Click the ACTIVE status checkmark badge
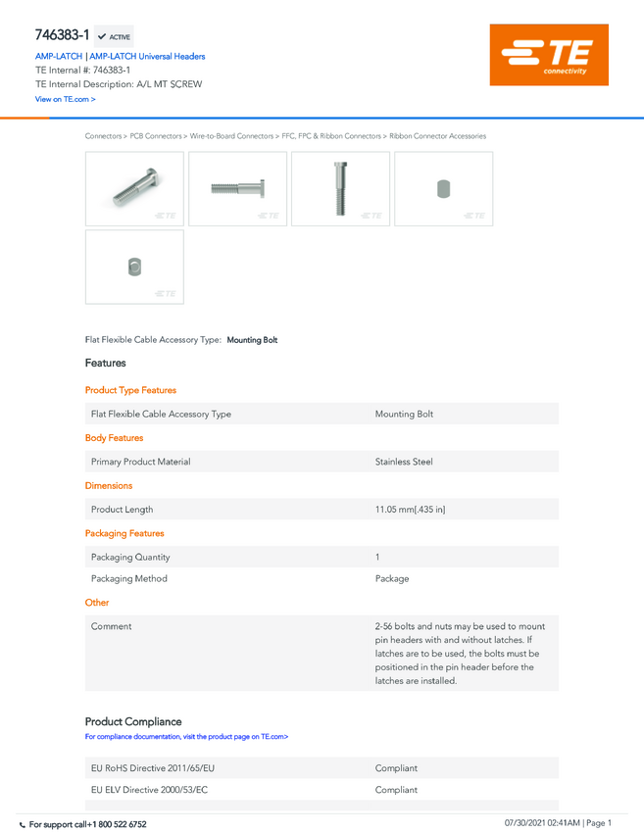 114,36
